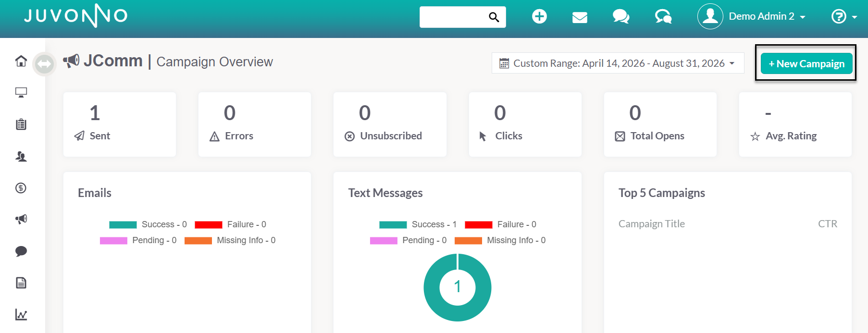
Task: Open the Home sidebar icon
Action: pyautogui.click(x=21, y=61)
